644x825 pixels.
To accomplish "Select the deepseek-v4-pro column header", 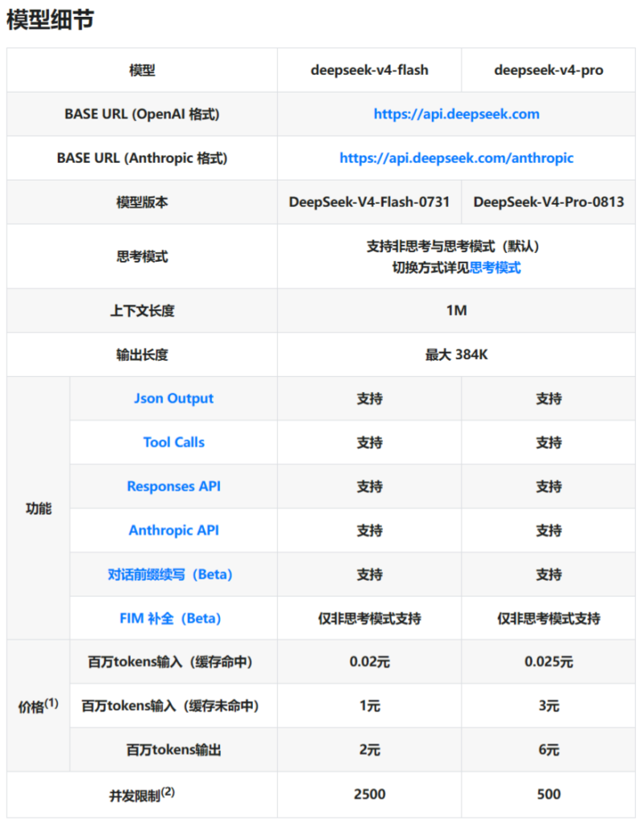I will click(549, 70).
